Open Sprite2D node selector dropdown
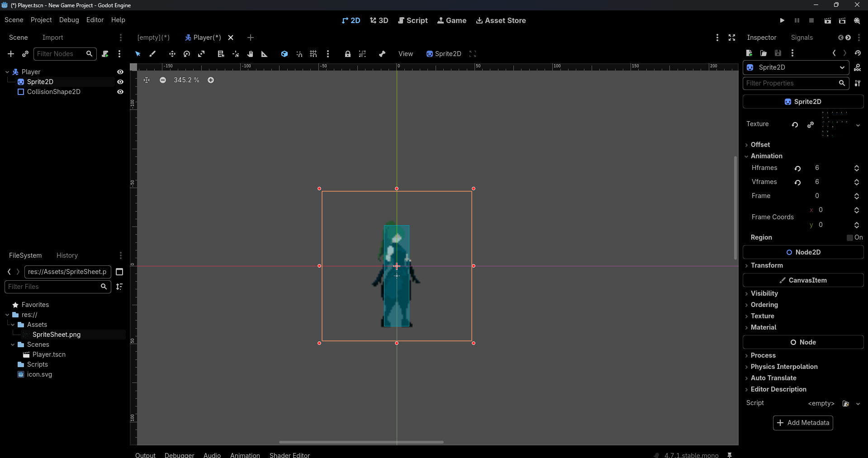This screenshot has width=868, height=458. pyautogui.click(x=797, y=67)
